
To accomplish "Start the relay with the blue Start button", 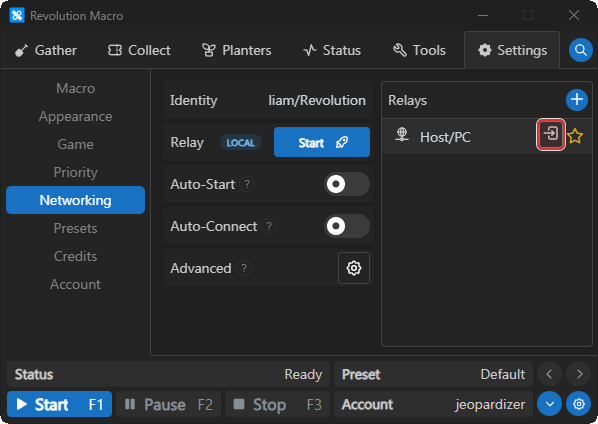I will [322, 142].
